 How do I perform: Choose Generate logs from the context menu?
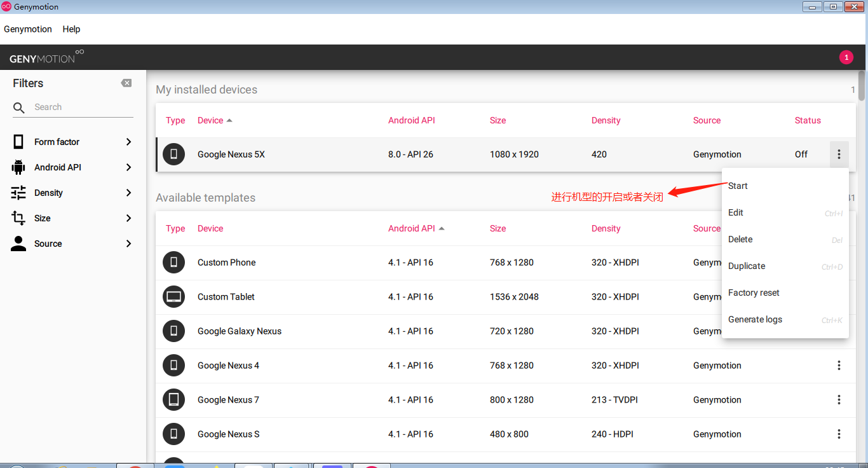(x=785, y=319)
